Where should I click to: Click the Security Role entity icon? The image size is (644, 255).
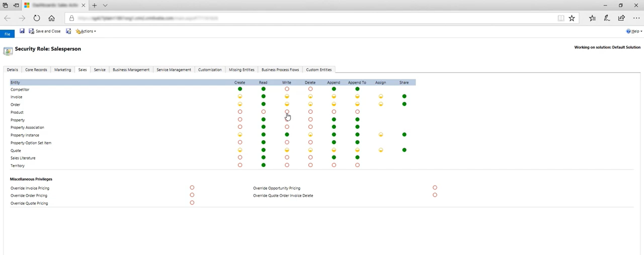[8, 51]
